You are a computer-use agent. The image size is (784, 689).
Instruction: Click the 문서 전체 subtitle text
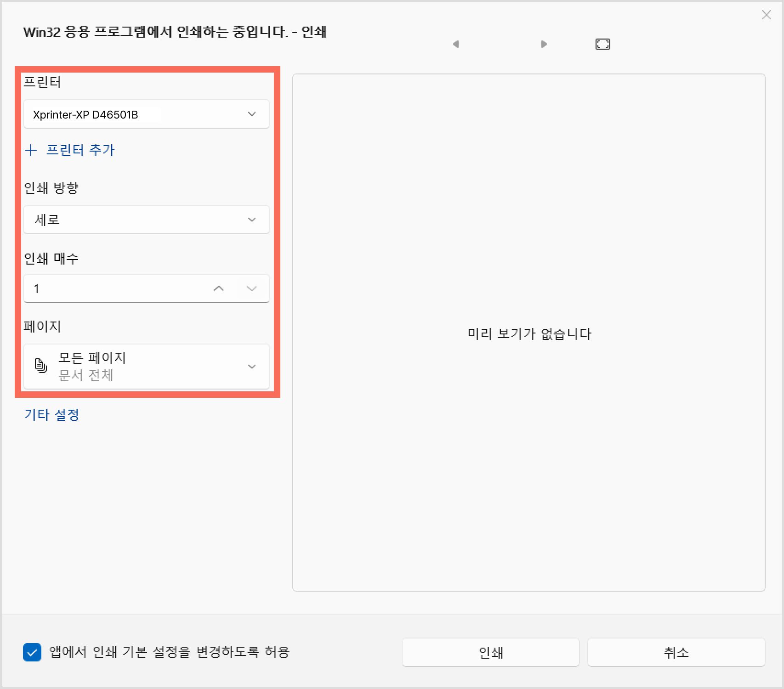[x=86, y=375]
